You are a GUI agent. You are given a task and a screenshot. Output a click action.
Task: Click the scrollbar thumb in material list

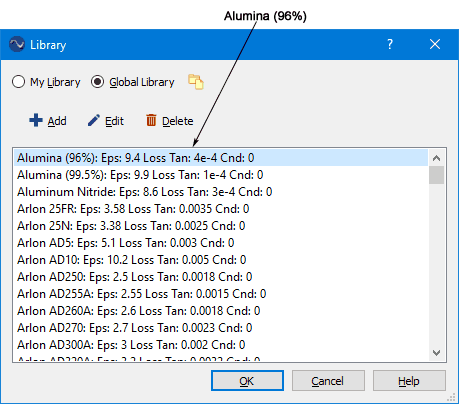coord(436,175)
